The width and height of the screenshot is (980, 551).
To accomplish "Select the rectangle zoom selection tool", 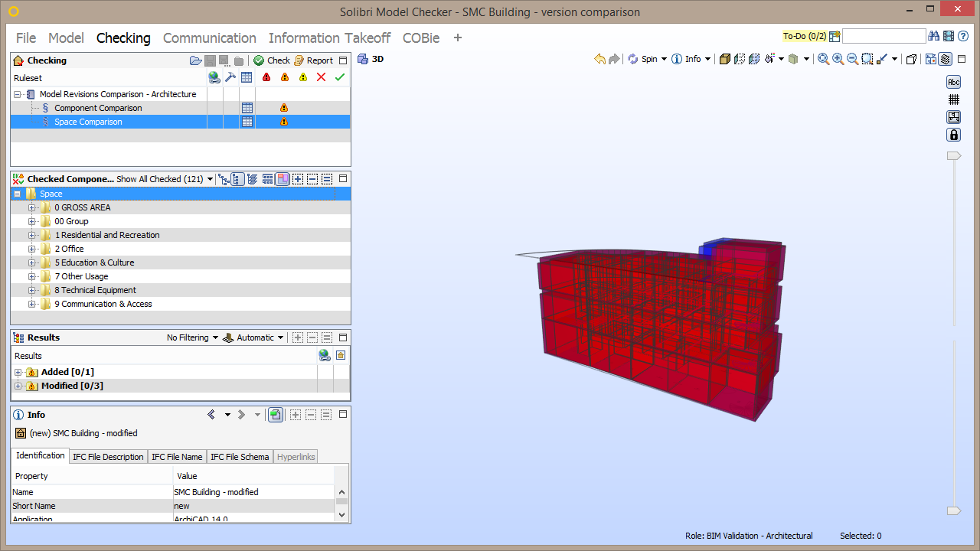I will pyautogui.click(x=868, y=58).
